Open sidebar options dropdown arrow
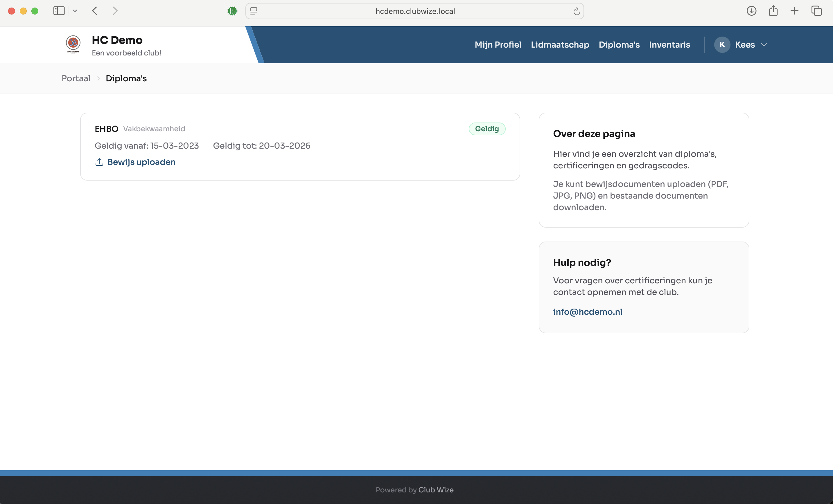The image size is (833, 504). pyautogui.click(x=75, y=11)
